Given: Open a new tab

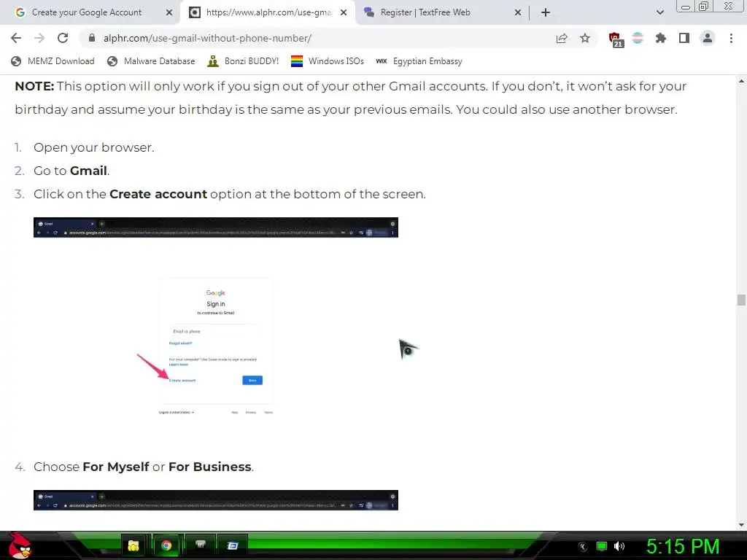Looking at the screenshot, I should point(546,12).
